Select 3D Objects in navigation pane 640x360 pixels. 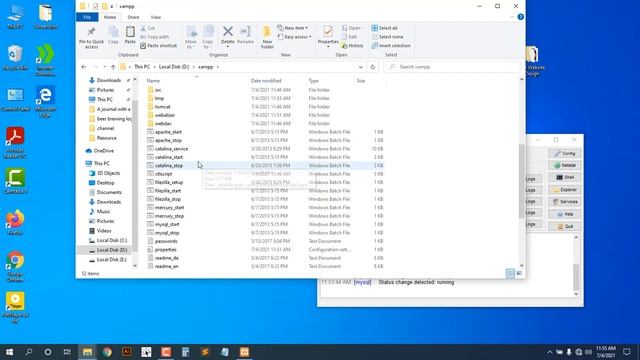[109, 173]
